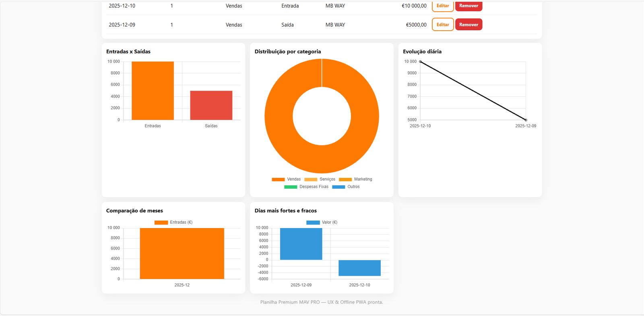Select the 2025-12-10 point on the daily line

[420, 62]
